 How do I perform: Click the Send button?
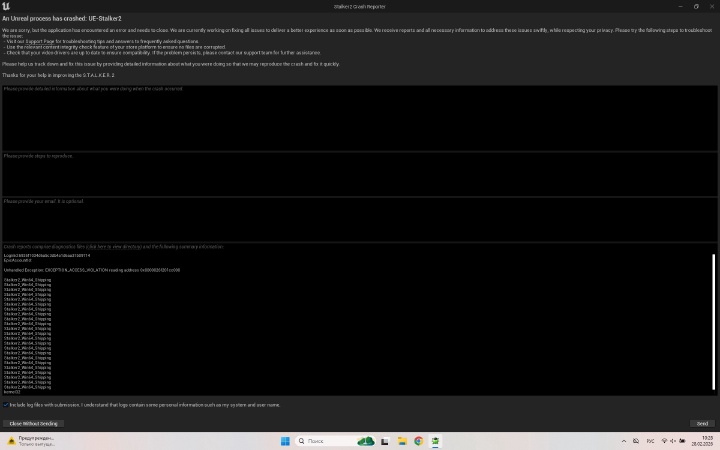(702, 423)
